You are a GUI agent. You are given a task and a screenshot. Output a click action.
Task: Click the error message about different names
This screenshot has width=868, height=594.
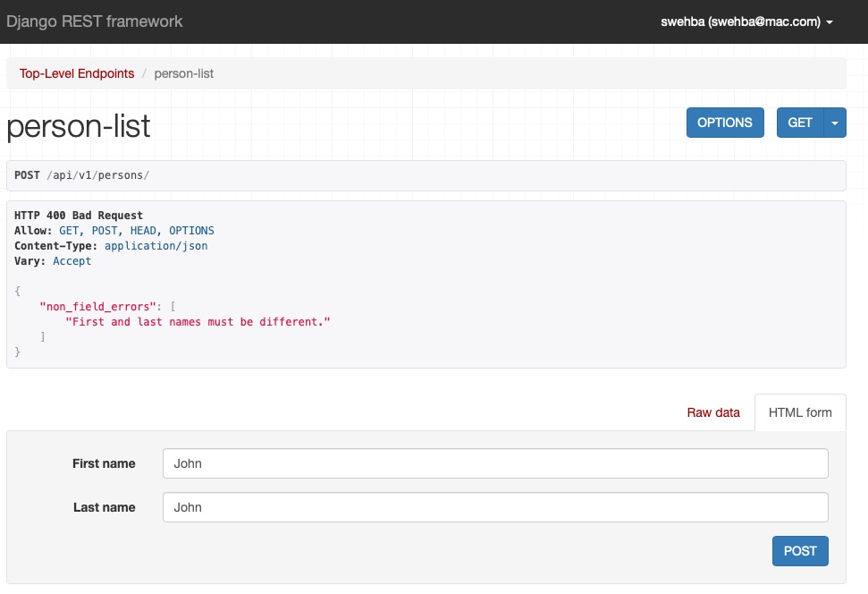tap(196, 321)
